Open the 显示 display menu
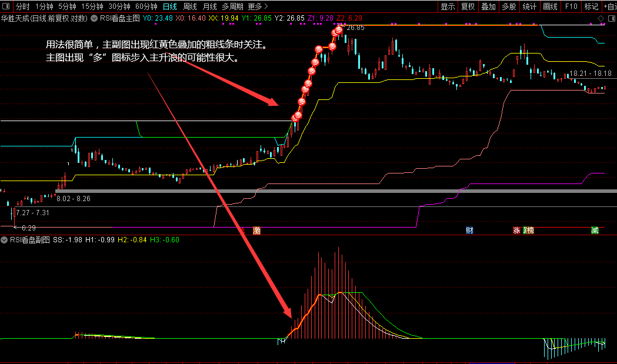Image resolution: width=617 pixels, height=364 pixels. (448, 6)
